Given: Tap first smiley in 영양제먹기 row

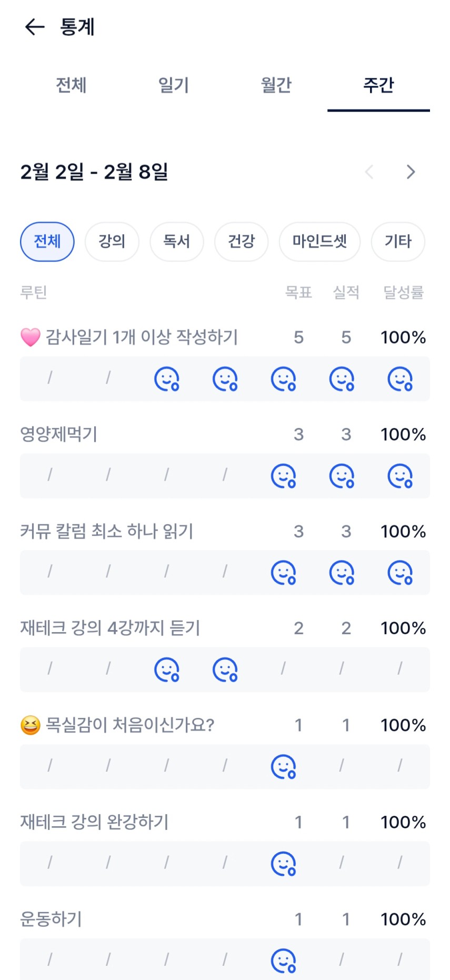Looking at the screenshot, I should [x=283, y=476].
